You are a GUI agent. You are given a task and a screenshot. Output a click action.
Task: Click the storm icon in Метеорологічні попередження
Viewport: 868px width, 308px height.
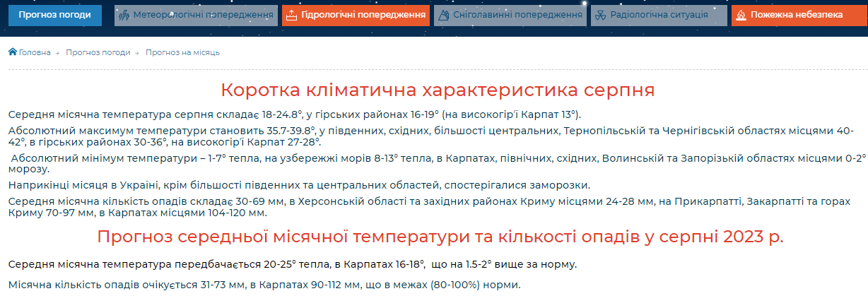point(124,15)
